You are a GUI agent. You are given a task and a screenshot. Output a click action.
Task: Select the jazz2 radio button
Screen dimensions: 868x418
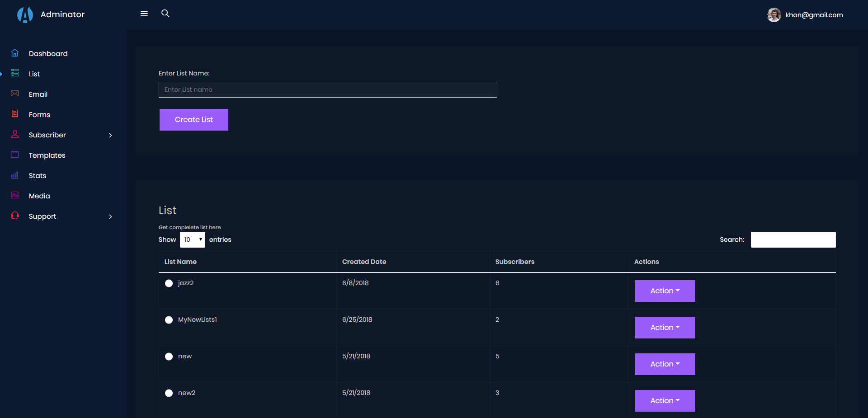pyautogui.click(x=169, y=283)
